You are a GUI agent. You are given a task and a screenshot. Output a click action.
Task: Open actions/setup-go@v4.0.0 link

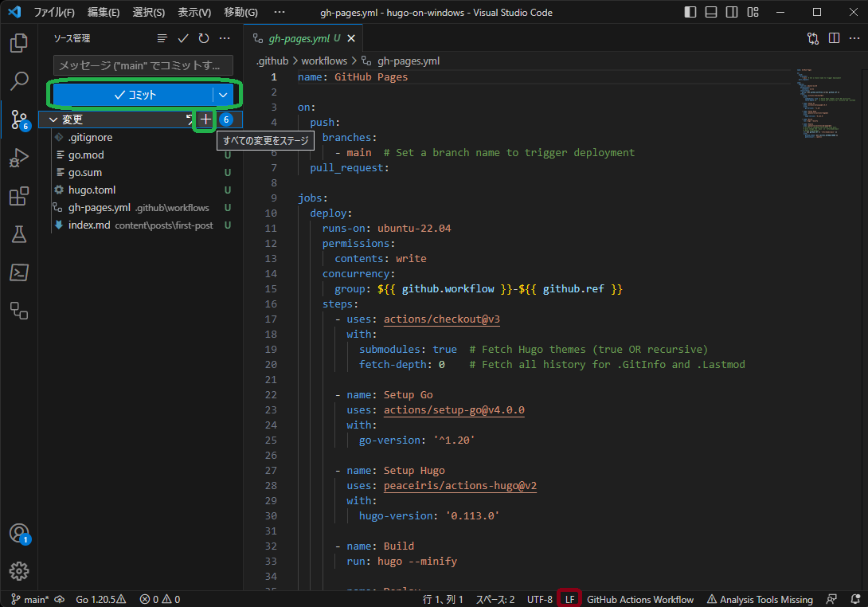(x=454, y=409)
